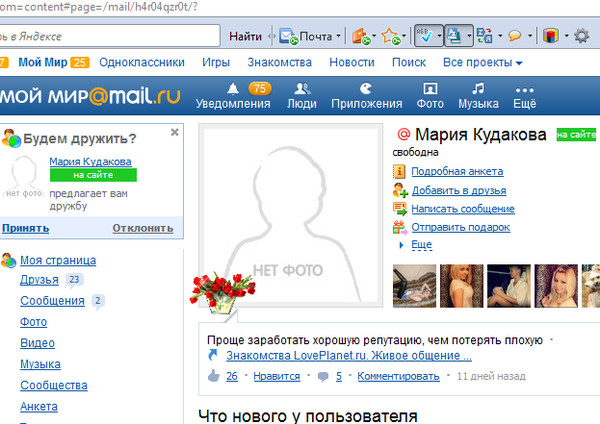
Task: Click the thumbs-up like icon
Action: pos(214,376)
